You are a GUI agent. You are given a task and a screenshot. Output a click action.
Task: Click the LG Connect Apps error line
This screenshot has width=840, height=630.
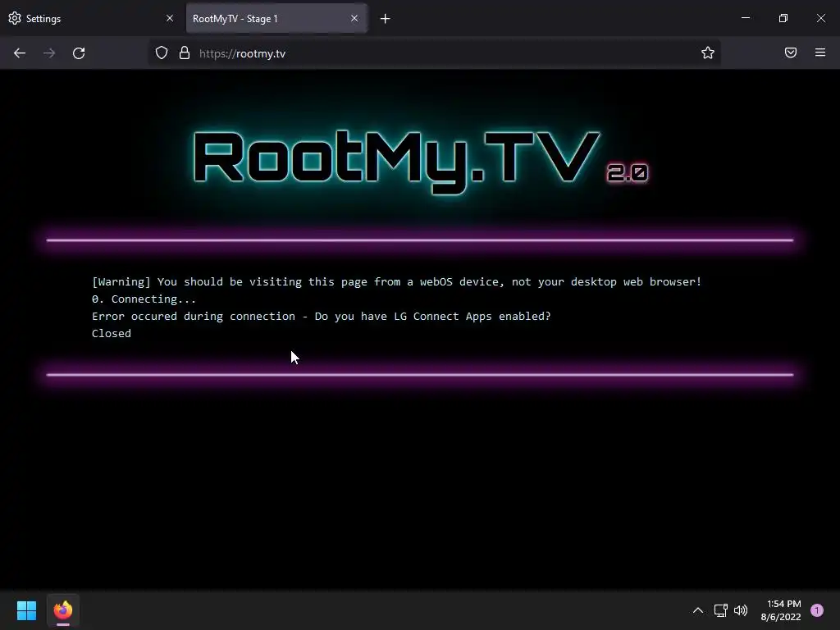(x=322, y=316)
